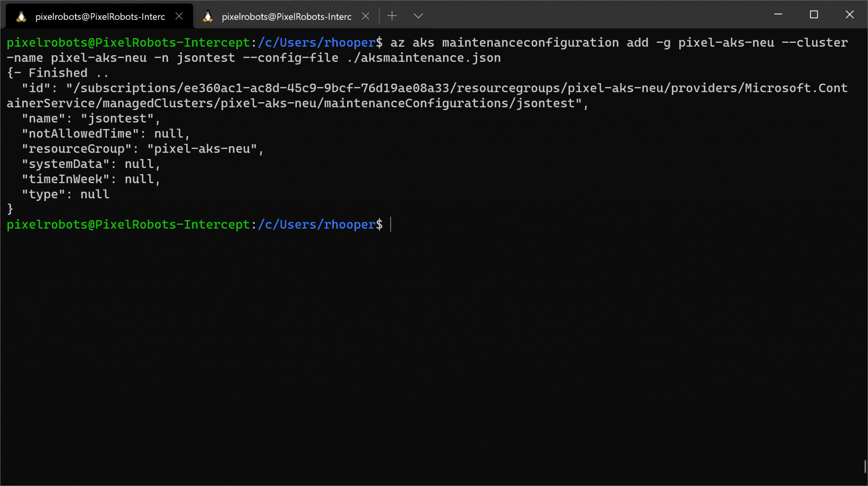868x486 pixels.
Task: Click the dropdown next to the plus button
Action: pos(418,16)
